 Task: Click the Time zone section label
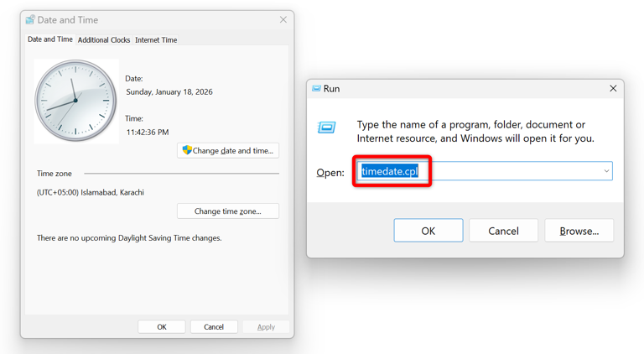pyautogui.click(x=55, y=174)
